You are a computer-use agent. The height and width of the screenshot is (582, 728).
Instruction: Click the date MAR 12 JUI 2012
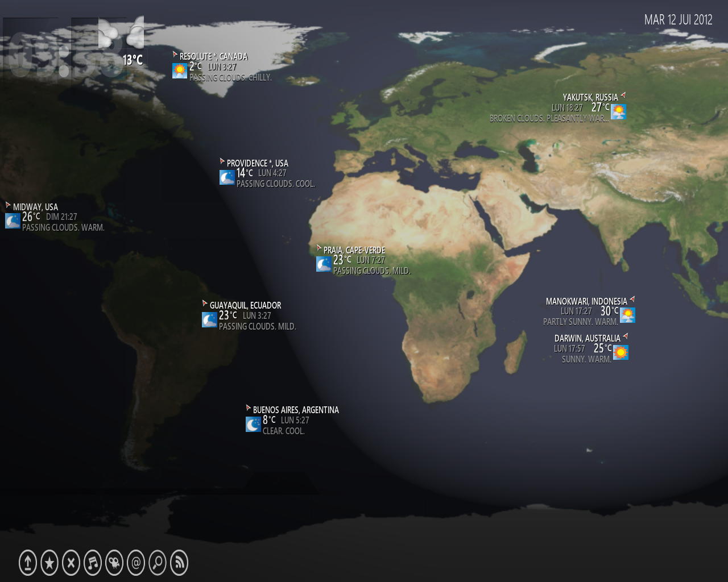pyautogui.click(x=678, y=20)
